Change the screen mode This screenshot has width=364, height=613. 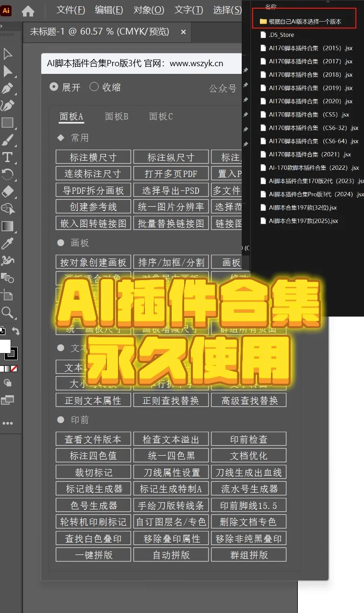tap(8, 400)
